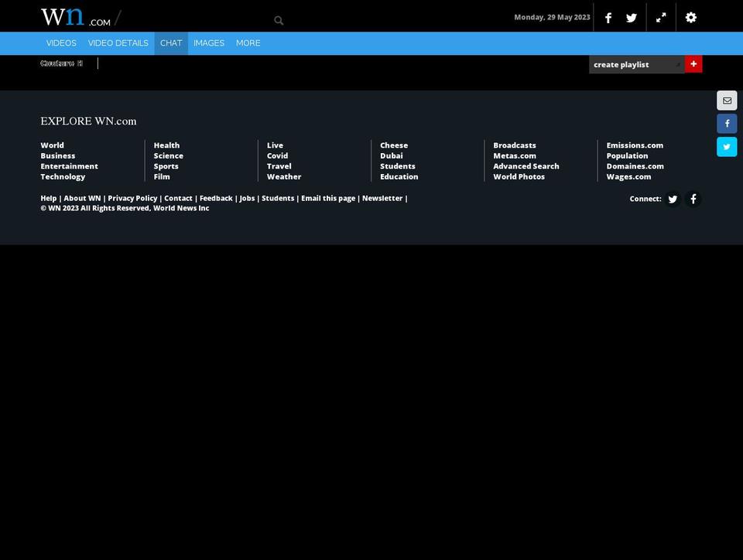This screenshot has height=560, width=743.
Task: Open the Business footer link
Action: coord(58,155)
